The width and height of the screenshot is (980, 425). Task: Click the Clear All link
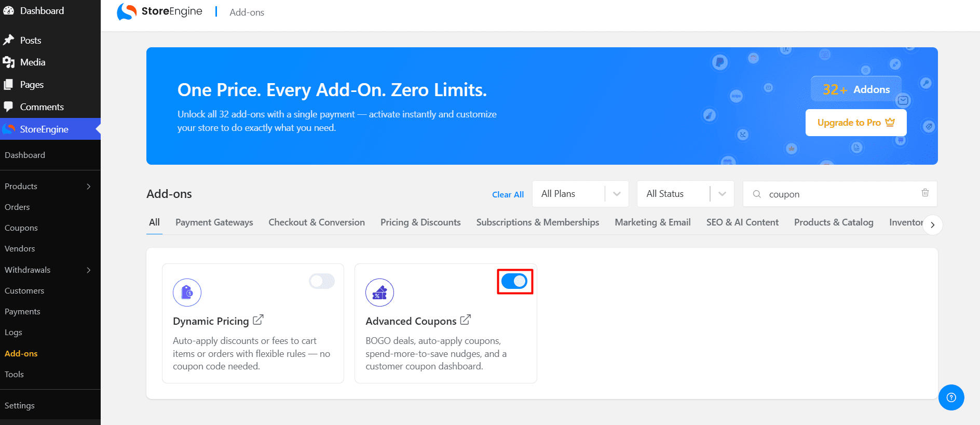click(x=508, y=194)
